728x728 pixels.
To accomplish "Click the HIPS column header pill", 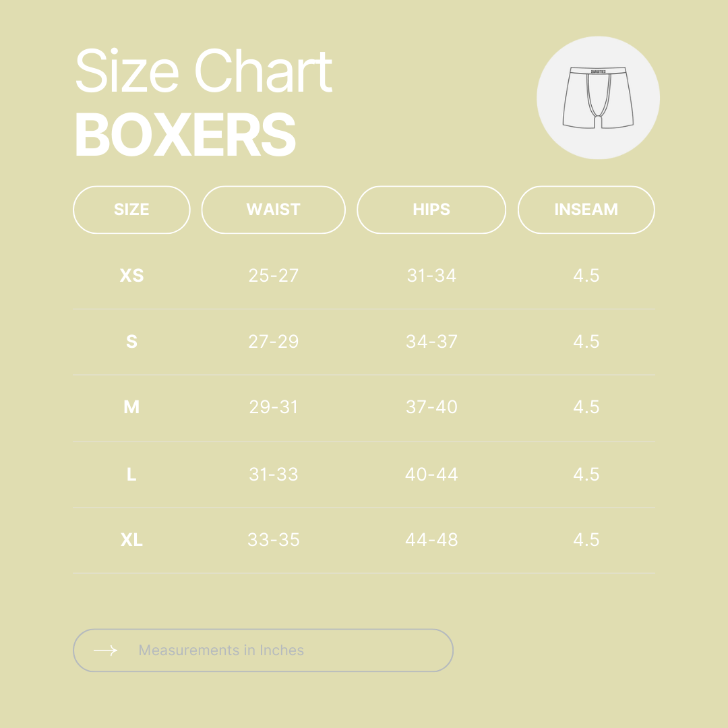I will point(431,210).
